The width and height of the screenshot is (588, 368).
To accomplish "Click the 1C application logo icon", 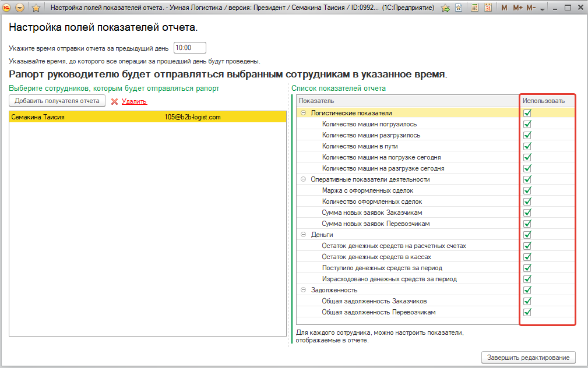I will (x=7, y=8).
